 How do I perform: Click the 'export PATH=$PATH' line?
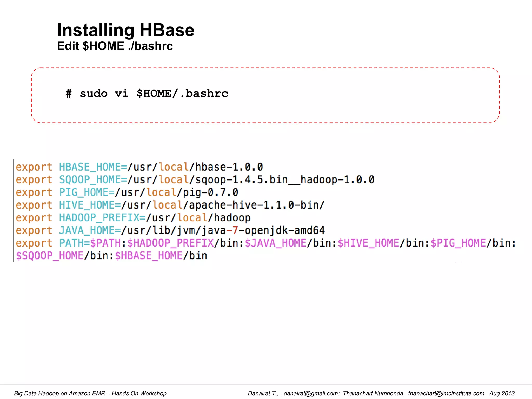266,243
